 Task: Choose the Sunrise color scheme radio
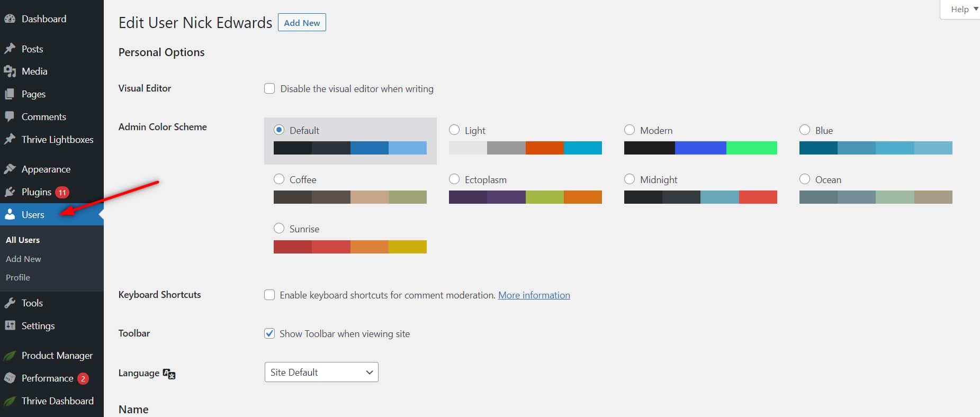pyautogui.click(x=279, y=228)
